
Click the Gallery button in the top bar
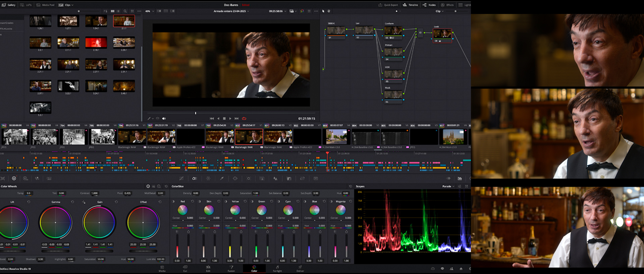click(x=9, y=5)
